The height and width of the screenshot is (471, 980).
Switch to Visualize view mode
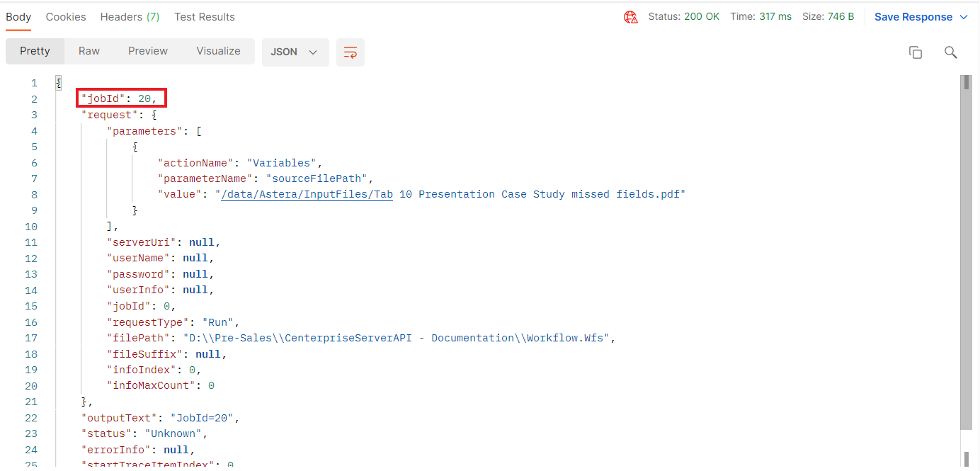[218, 51]
